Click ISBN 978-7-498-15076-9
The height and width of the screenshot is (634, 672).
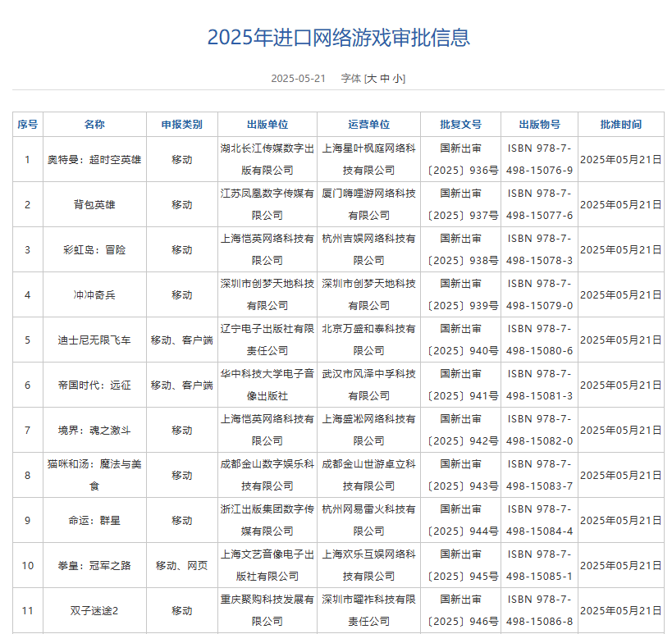click(x=539, y=159)
